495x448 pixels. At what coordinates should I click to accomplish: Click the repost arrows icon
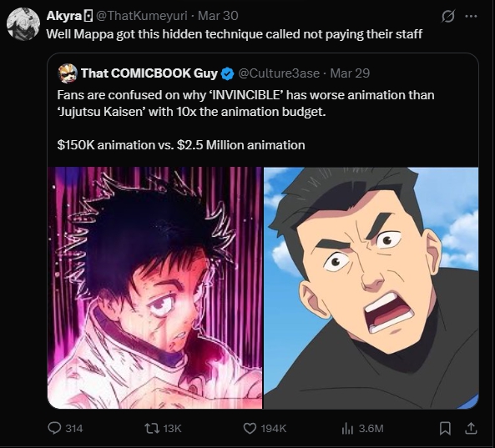point(152,428)
